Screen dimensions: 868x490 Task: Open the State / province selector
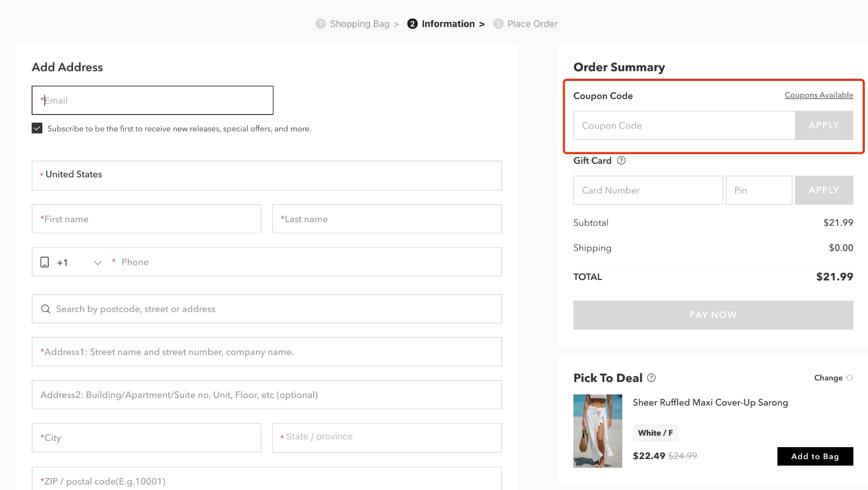tap(386, 437)
